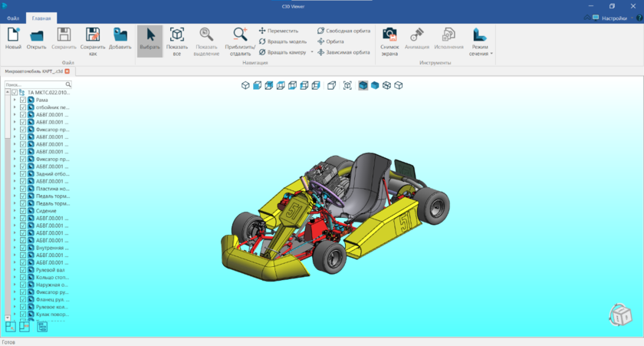644x346 pixels.
Task: Expand the Задний отбо... tree node
Action: [15, 173]
